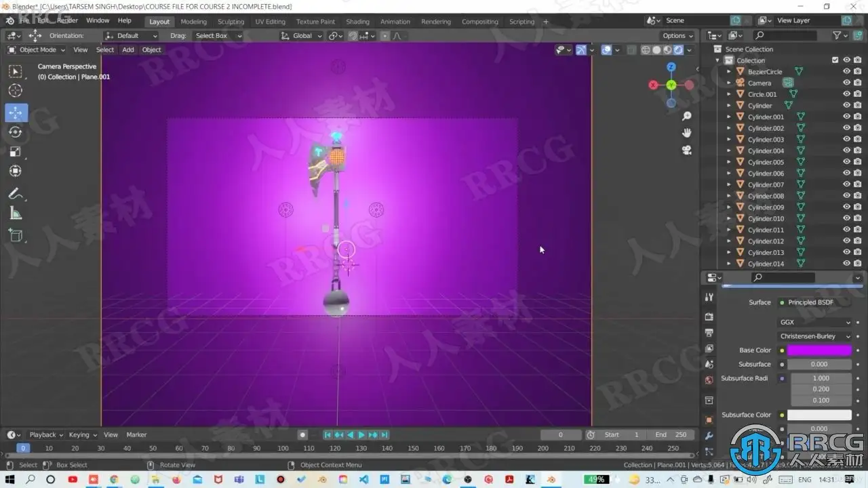The width and height of the screenshot is (868, 488).
Task: Toggle auto keying record button
Action: tap(302, 435)
